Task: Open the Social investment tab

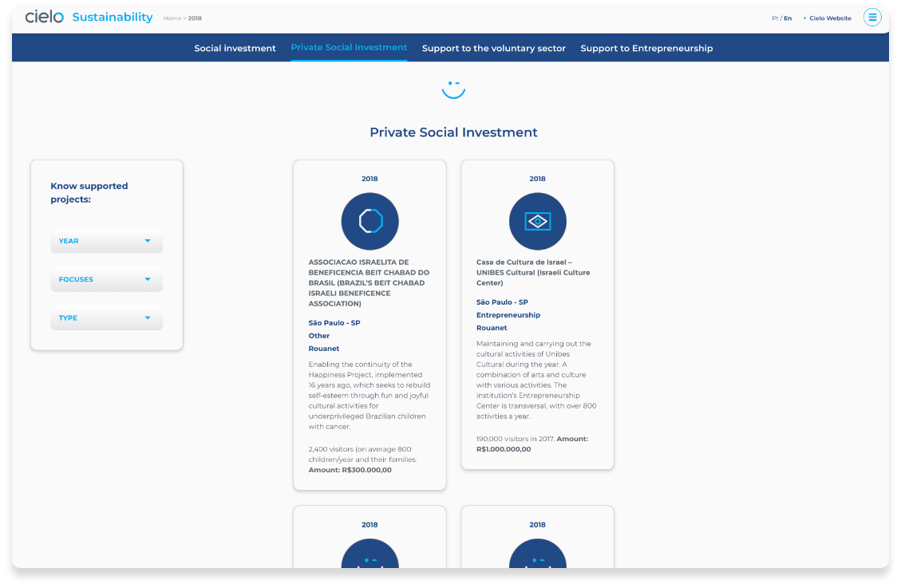Action: (235, 48)
